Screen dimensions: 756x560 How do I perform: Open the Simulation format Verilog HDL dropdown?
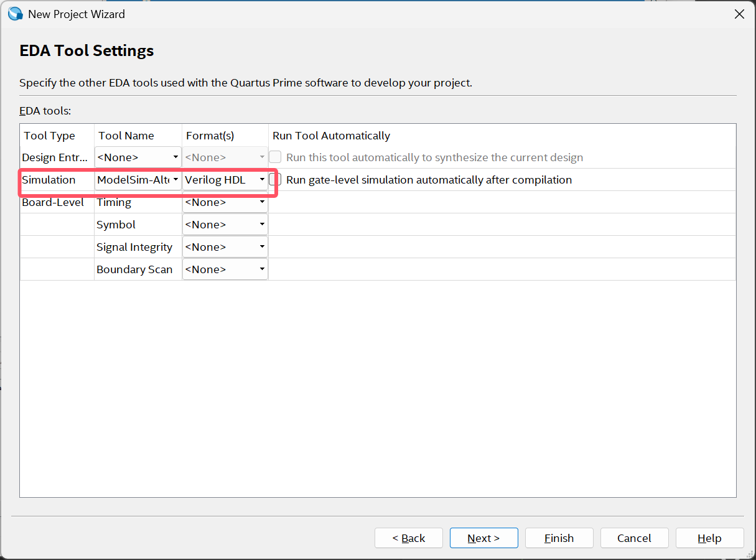225,180
